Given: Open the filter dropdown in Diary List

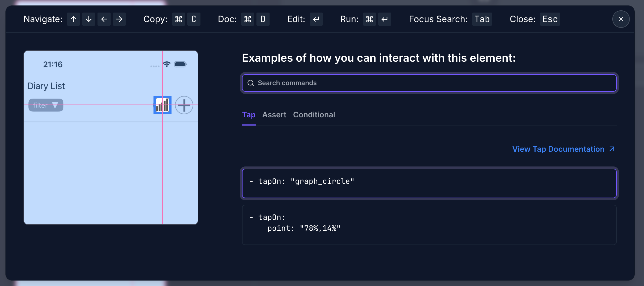Looking at the screenshot, I should click(x=46, y=105).
